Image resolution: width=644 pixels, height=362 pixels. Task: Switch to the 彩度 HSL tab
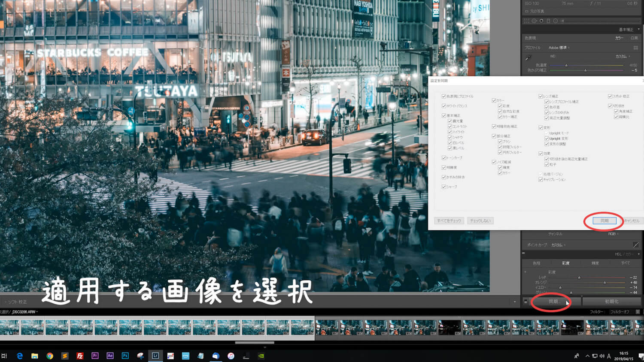point(566,263)
